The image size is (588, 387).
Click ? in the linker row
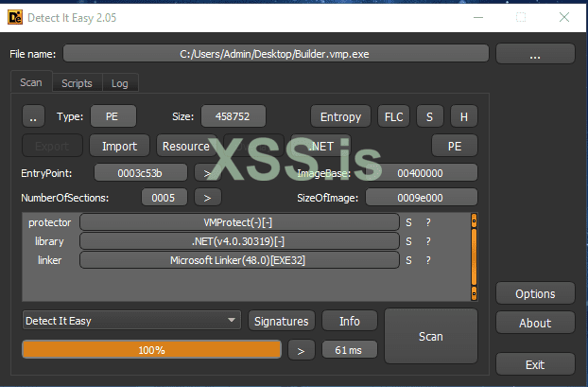[428, 260]
